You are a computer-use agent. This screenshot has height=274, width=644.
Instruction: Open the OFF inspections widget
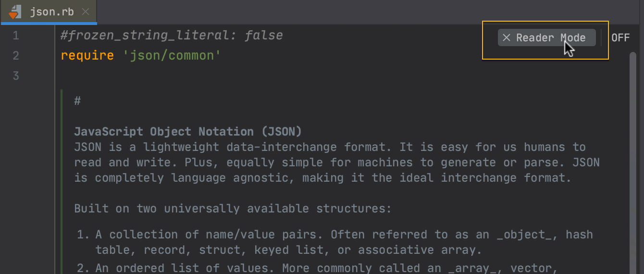tap(620, 38)
